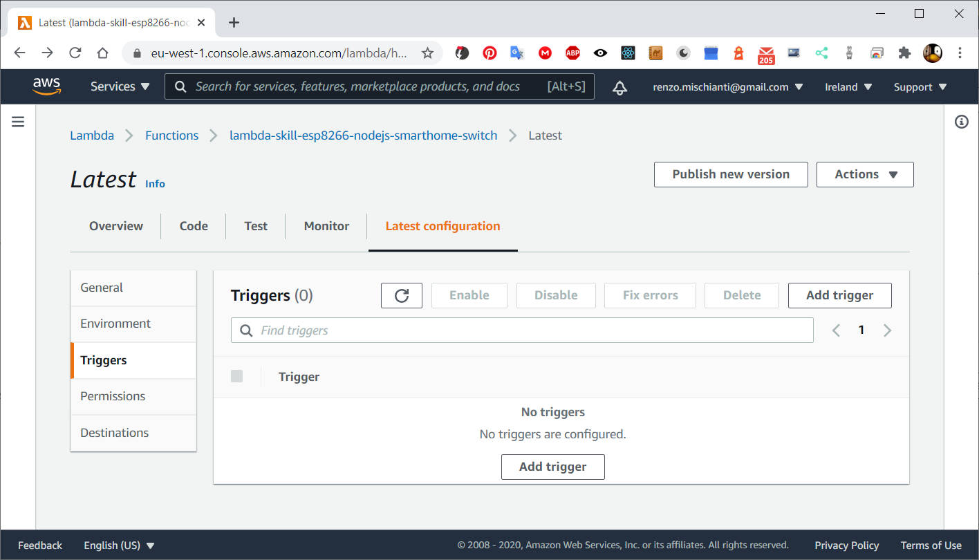Open the Monitor tab
Viewport: 979px width, 560px height.
(x=326, y=225)
